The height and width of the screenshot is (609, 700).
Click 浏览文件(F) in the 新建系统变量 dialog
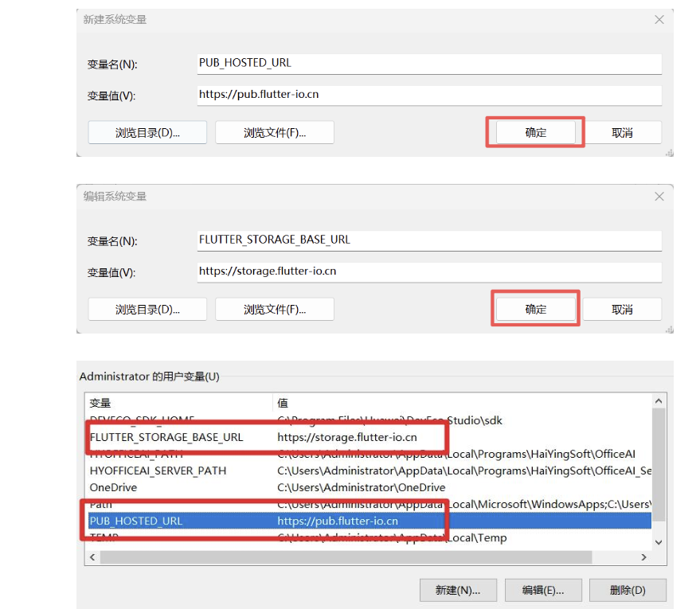[275, 132]
